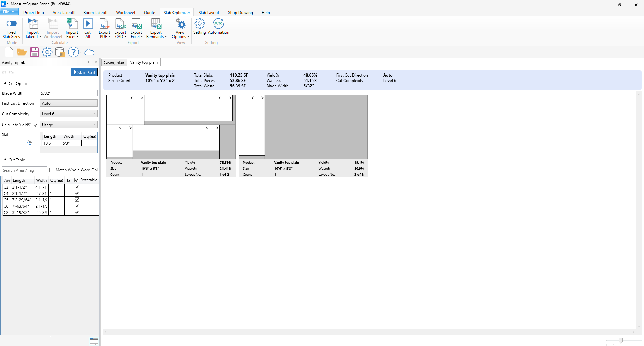The width and height of the screenshot is (644, 346).
Task: Open View Options gear icon
Action: pyautogui.click(x=180, y=24)
